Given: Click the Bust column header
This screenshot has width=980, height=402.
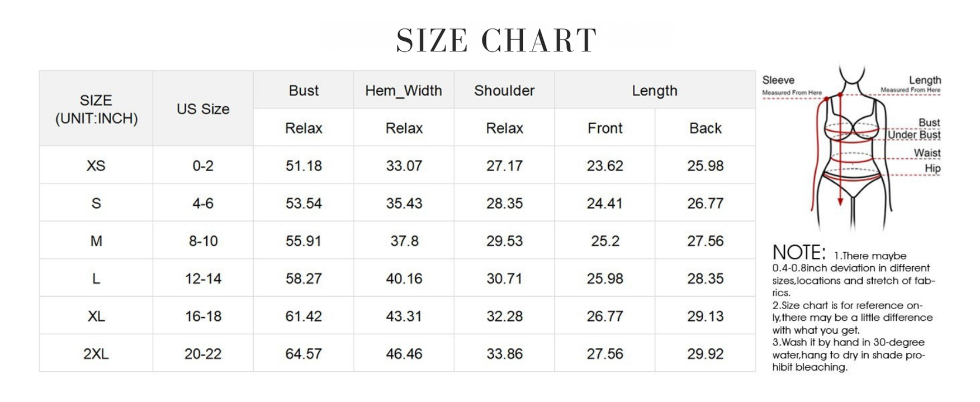Looking at the screenshot, I should [x=304, y=91].
